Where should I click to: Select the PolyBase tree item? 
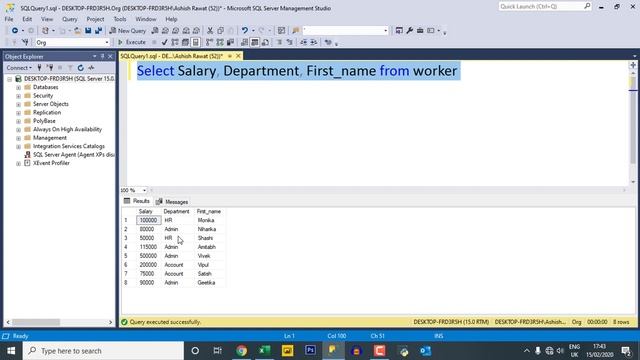44,121
